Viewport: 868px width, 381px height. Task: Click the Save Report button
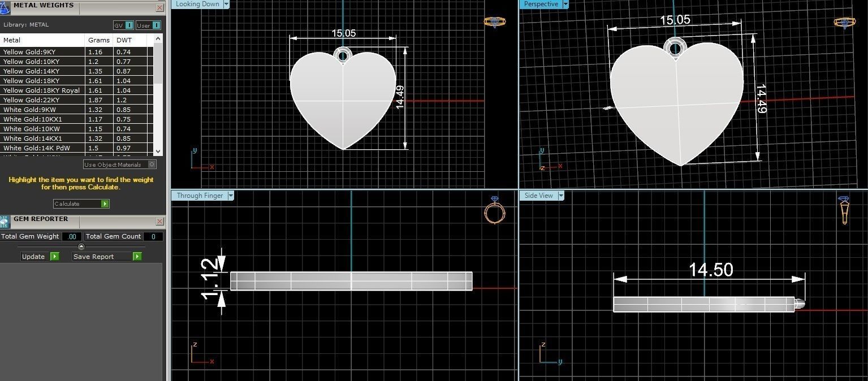(107, 257)
